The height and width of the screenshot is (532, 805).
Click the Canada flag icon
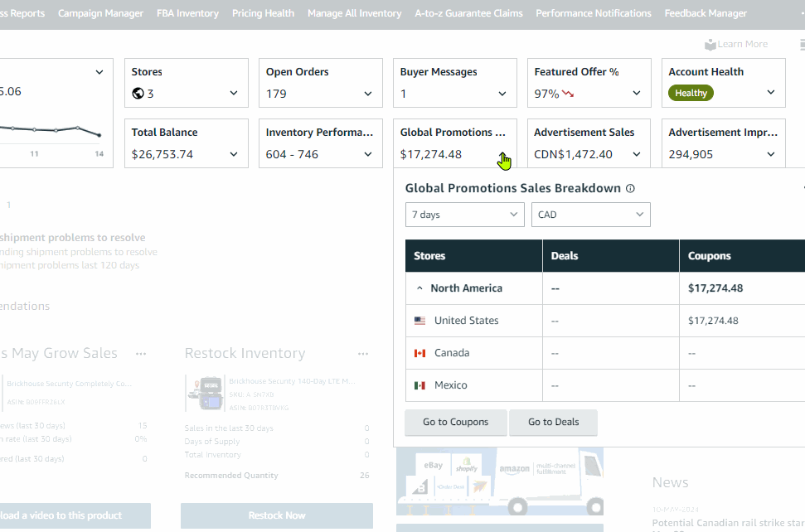[x=420, y=353]
